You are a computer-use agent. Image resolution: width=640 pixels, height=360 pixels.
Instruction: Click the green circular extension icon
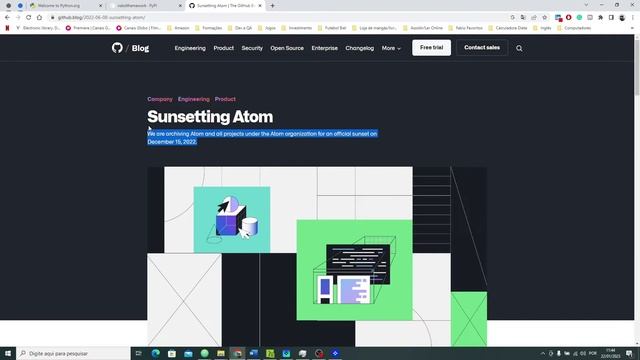(x=579, y=18)
